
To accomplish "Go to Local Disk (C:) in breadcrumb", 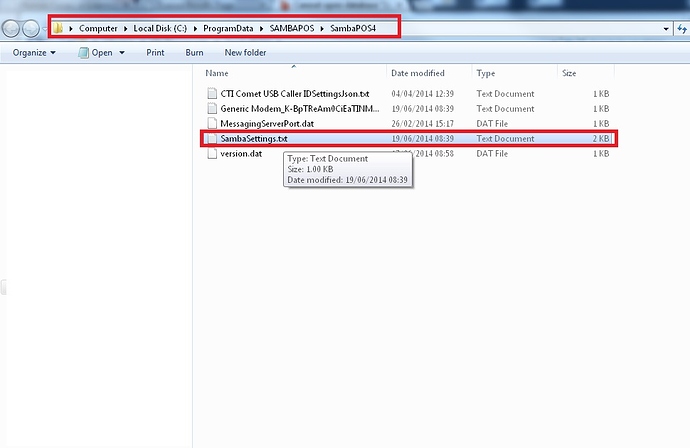I will (x=160, y=29).
